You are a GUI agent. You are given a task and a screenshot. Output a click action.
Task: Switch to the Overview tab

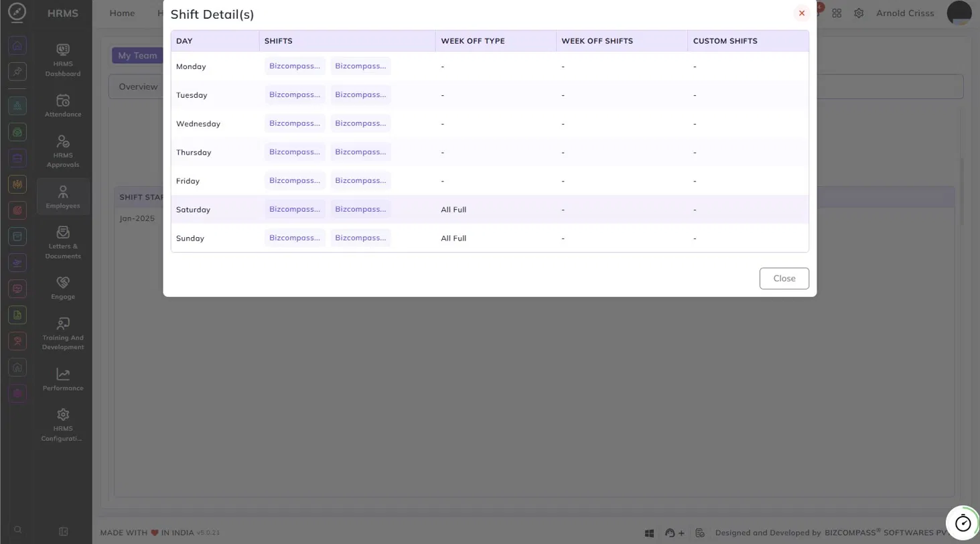138,86
